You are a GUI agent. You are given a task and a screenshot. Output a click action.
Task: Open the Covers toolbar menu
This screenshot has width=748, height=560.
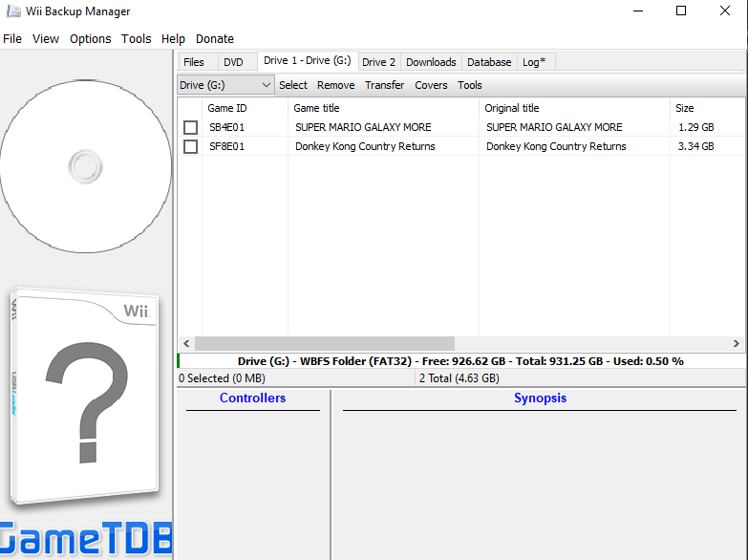(431, 85)
